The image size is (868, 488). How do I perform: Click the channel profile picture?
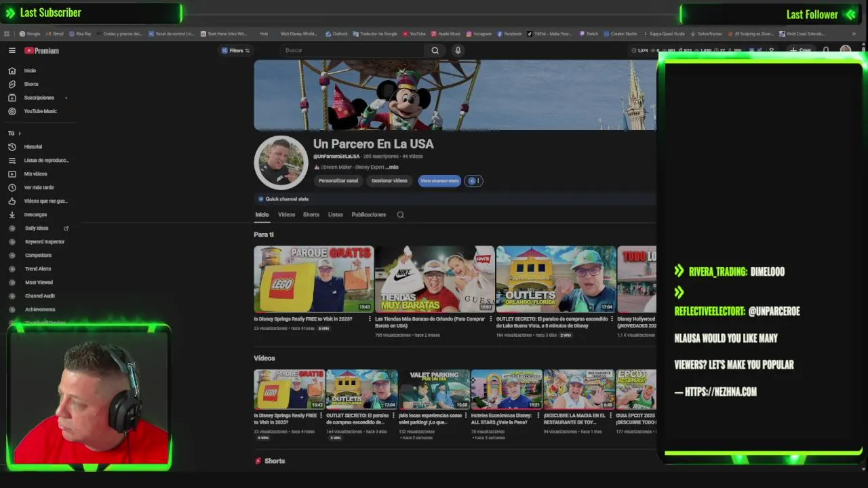pyautogui.click(x=281, y=163)
